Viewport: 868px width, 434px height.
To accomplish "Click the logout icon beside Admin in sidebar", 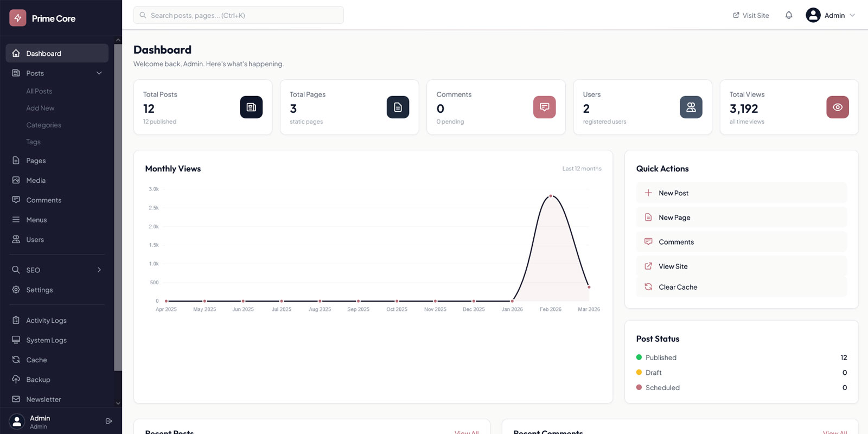I will [108, 421].
